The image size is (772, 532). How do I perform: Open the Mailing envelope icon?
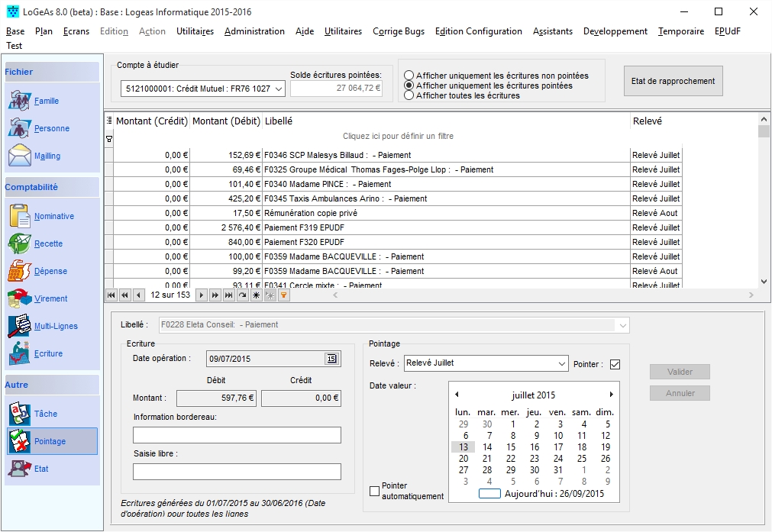[x=20, y=156]
